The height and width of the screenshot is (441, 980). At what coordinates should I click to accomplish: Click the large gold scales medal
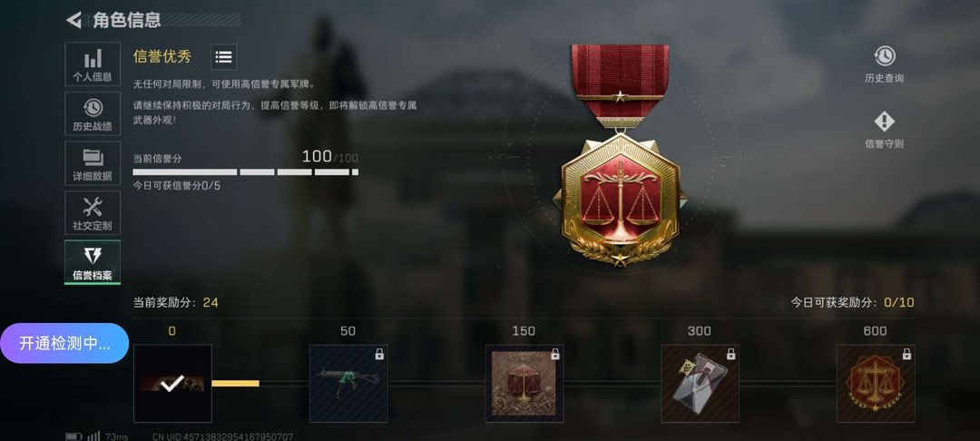click(x=620, y=156)
